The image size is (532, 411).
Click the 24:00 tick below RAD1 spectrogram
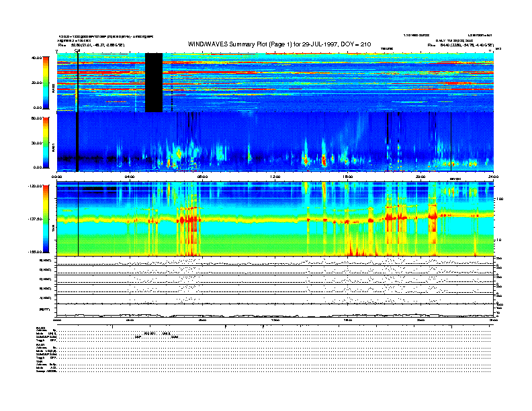click(493, 177)
